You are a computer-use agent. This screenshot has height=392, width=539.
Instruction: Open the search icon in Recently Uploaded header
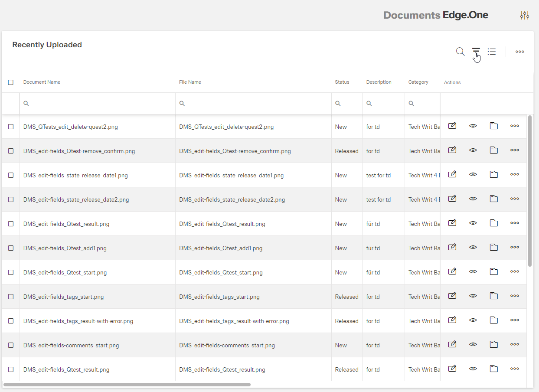pyautogui.click(x=460, y=52)
